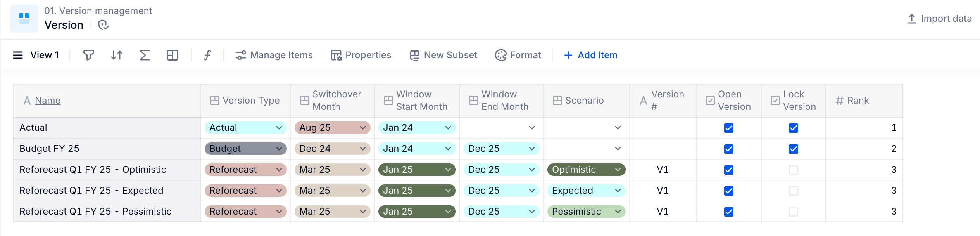Viewport: 980px width, 236px height.
Task: Open the sort arrows tool
Action: click(117, 55)
